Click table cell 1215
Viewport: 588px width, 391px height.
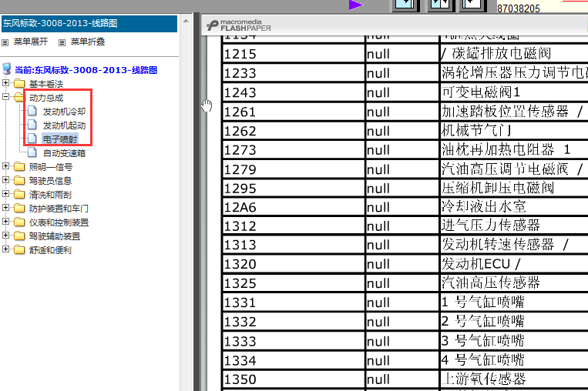294,54
